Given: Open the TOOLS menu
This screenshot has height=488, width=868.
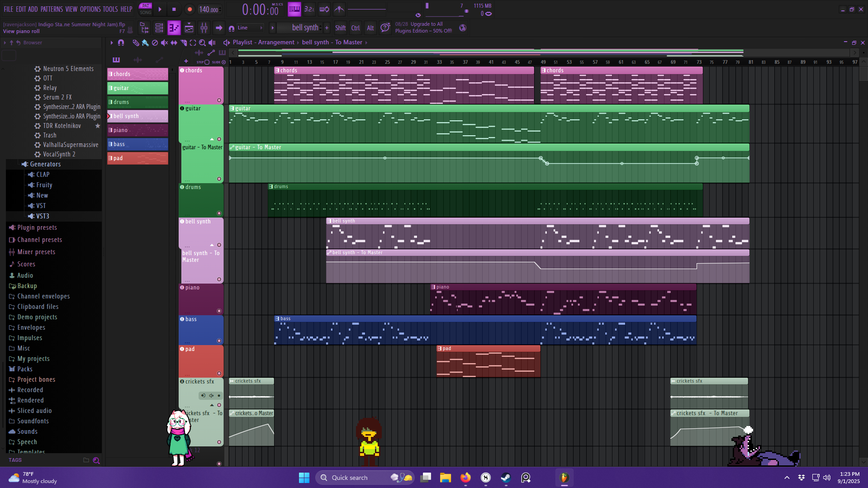Looking at the screenshot, I should [x=110, y=9].
